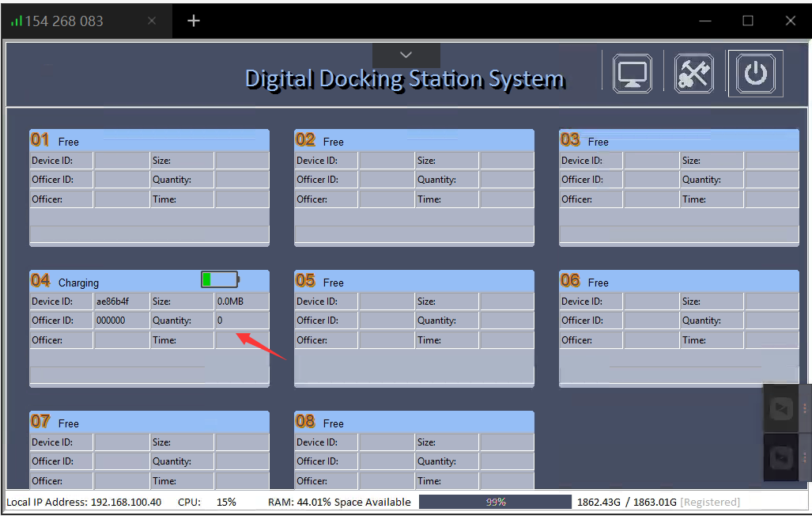The width and height of the screenshot is (812, 516).
Task: Switch to the 154 268 083 tab
Action: (65, 21)
